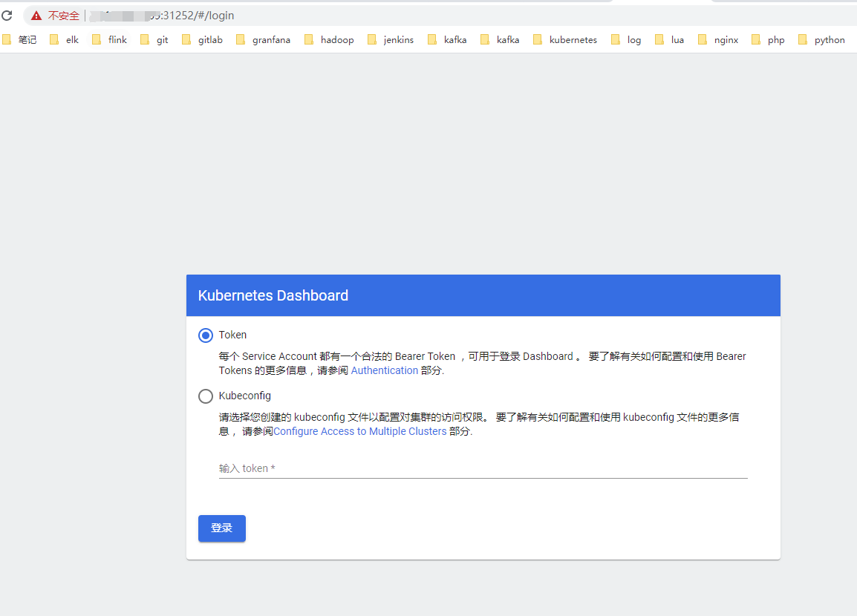Open the nginx bookmark folder

(x=718, y=39)
